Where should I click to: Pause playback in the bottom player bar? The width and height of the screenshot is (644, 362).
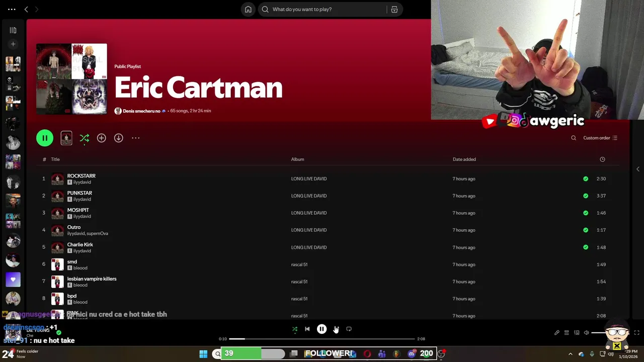click(x=321, y=329)
